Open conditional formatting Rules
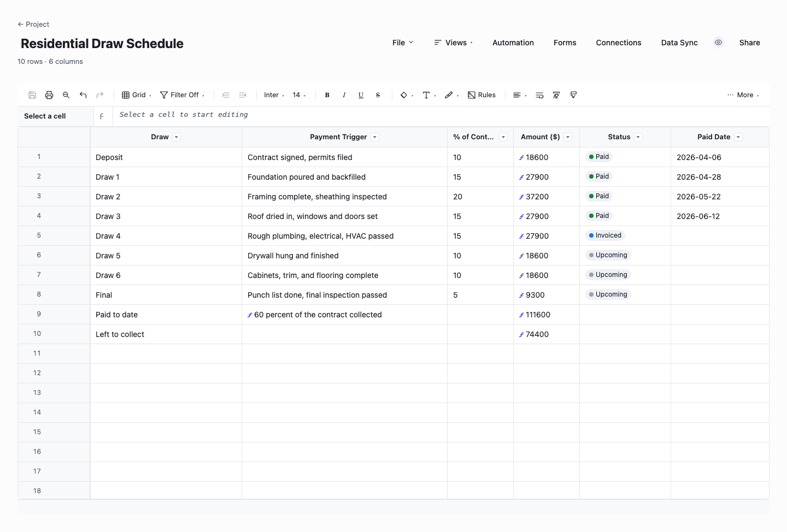Viewport: 787px width, 532px height. click(x=481, y=95)
